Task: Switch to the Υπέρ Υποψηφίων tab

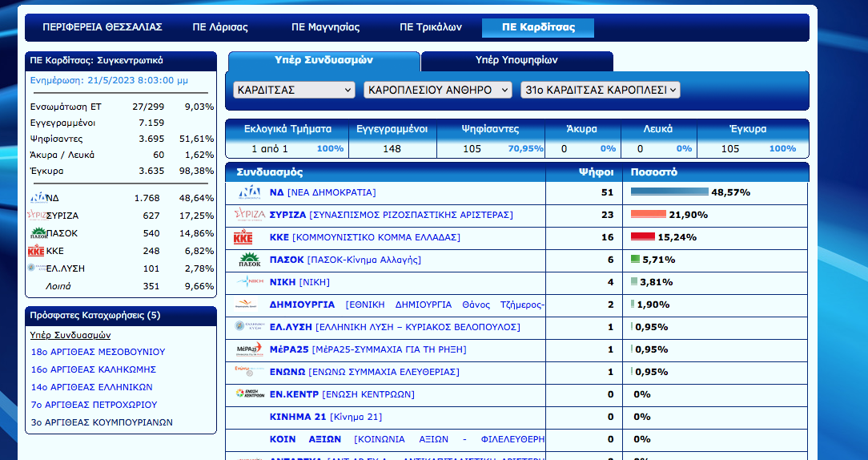Action: pyautogui.click(x=516, y=60)
